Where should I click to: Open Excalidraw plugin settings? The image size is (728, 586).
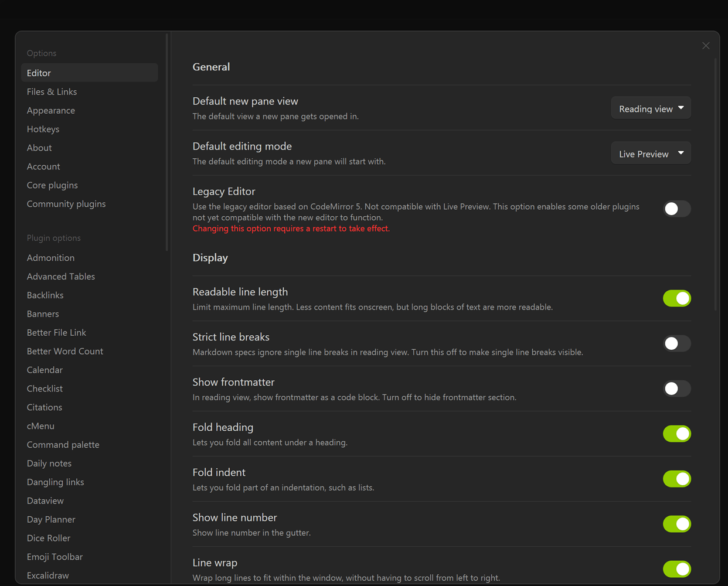(47, 575)
